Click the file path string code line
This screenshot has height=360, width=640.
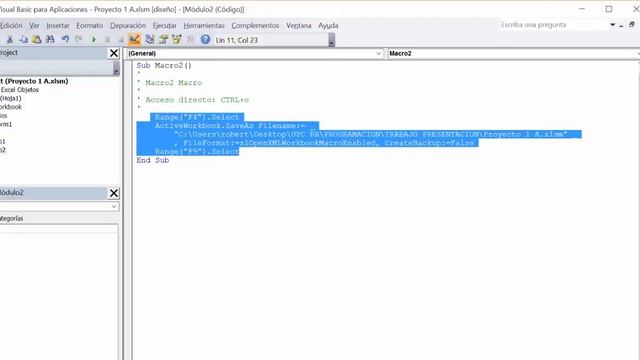[x=370, y=134]
